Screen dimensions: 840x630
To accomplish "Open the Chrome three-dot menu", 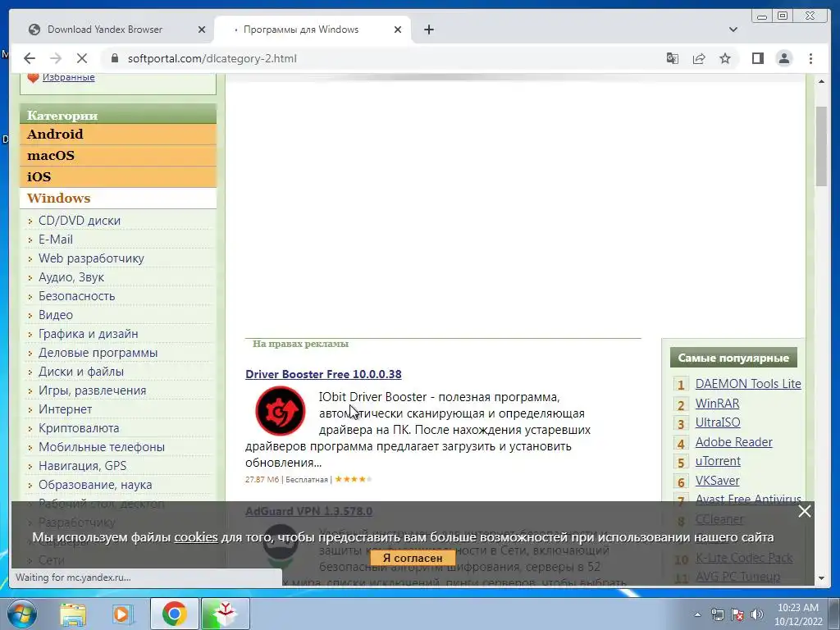I will (x=810, y=58).
